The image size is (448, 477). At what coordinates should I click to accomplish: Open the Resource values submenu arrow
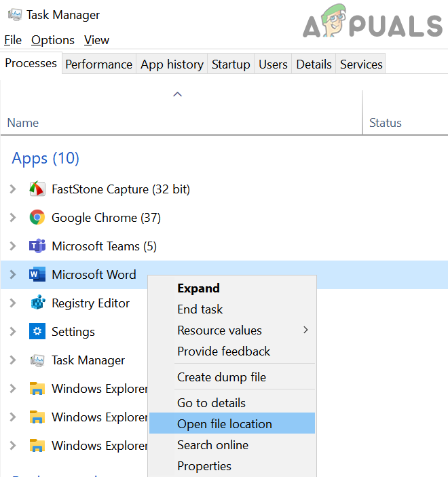305,330
